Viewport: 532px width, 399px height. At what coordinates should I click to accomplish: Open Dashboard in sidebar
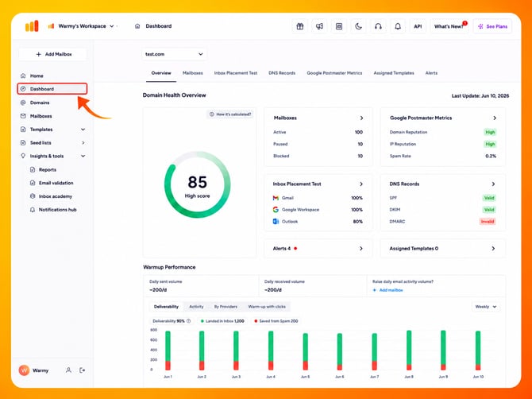(52, 89)
